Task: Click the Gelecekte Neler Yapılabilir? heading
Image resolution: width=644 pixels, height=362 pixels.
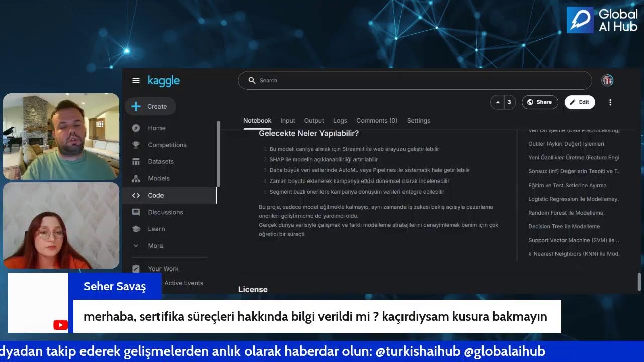Action: (x=308, y=133)
